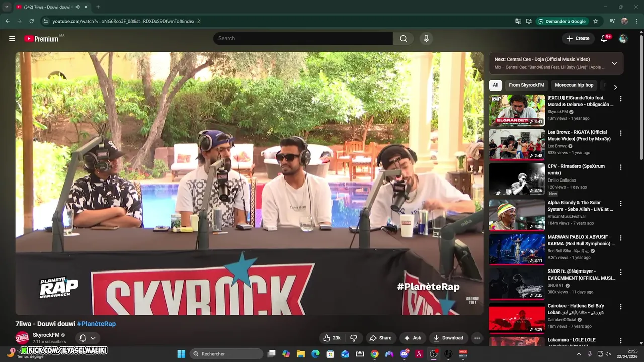Click the YouTube search input field

coord(303,39)
